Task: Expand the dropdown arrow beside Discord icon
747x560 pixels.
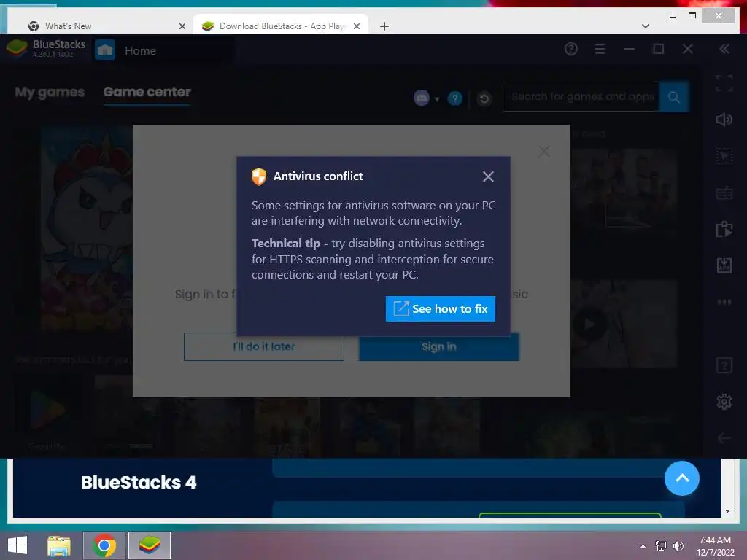Action: (x=437, y=99)
